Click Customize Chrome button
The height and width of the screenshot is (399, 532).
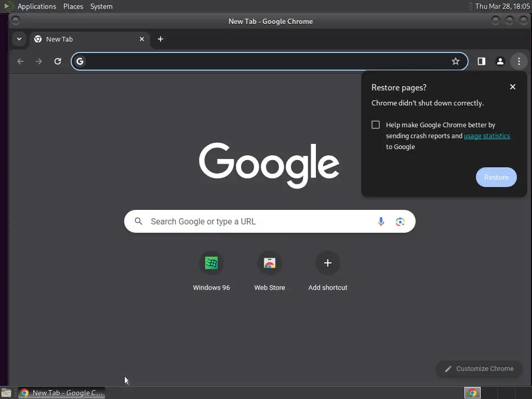coord(478,369)
